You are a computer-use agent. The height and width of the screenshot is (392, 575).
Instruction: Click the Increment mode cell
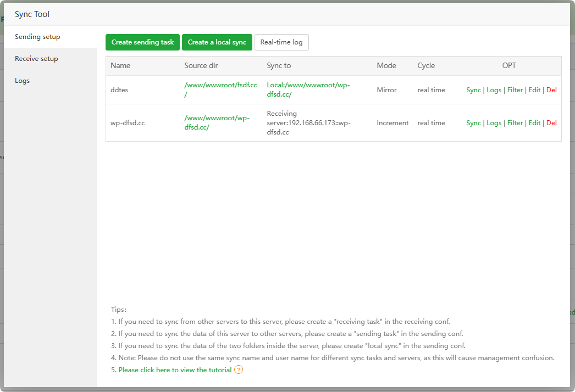(392, 123)
